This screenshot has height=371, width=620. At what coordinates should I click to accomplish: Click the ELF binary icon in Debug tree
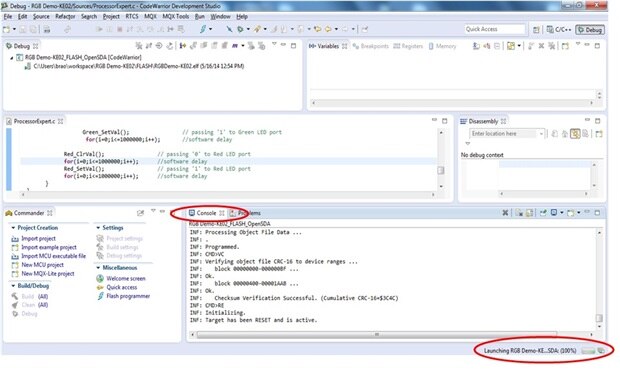coord(27,66)
